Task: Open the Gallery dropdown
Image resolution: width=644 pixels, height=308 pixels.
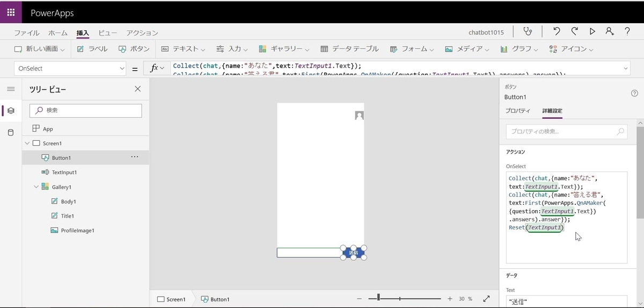Action: (x=284, y=49)
